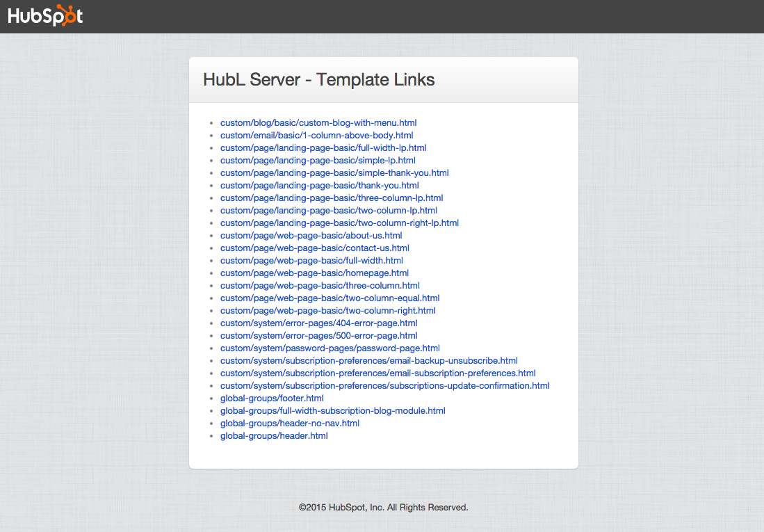The image size is (764, 532).
Task: Open email-backup-unsubscribe.html link
Action: tap(369, 361)
